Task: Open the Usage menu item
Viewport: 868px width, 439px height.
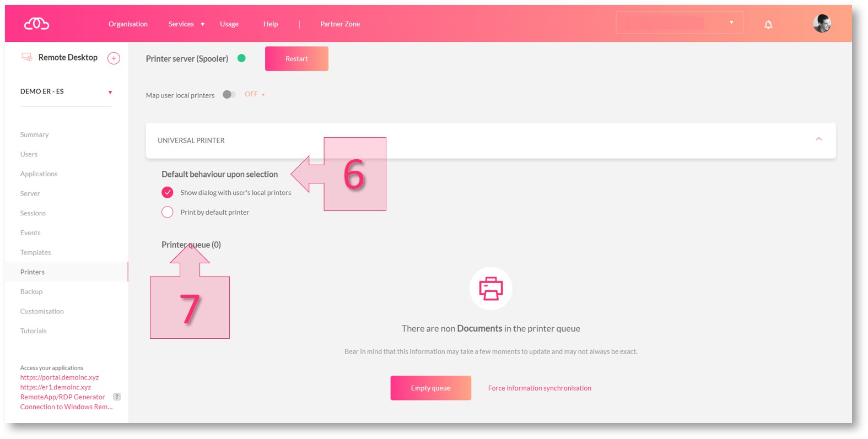Action: (229, 24)
